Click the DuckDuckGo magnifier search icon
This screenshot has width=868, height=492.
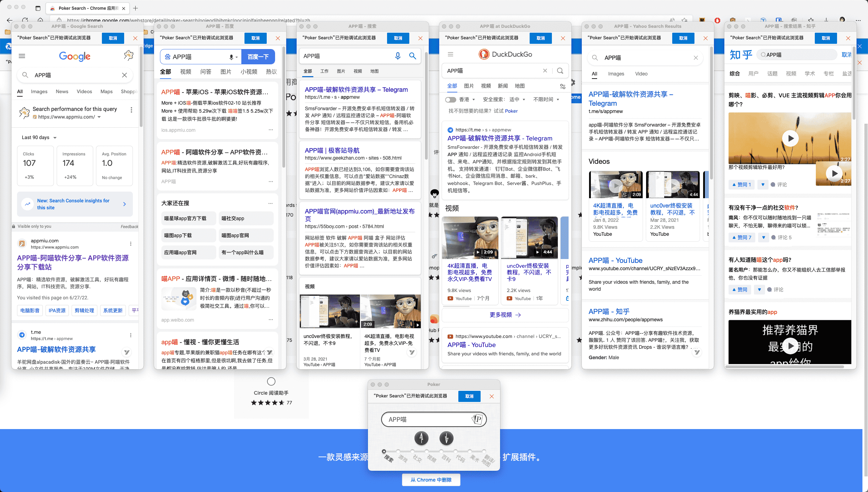pos(560,71)
